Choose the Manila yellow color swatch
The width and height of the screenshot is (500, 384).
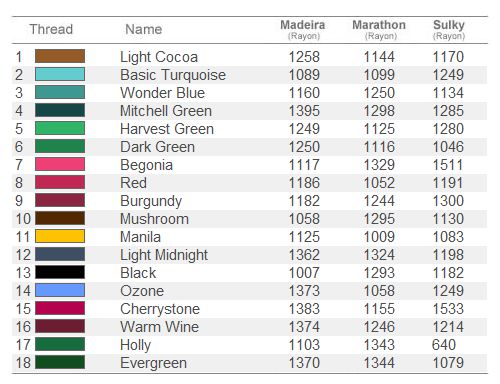(x=60, y=236)
